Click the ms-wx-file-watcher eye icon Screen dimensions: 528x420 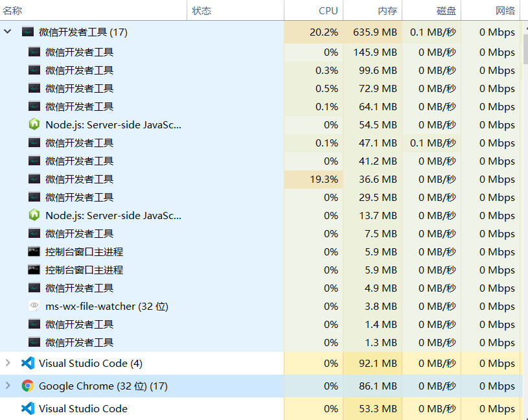coord(34,305)
